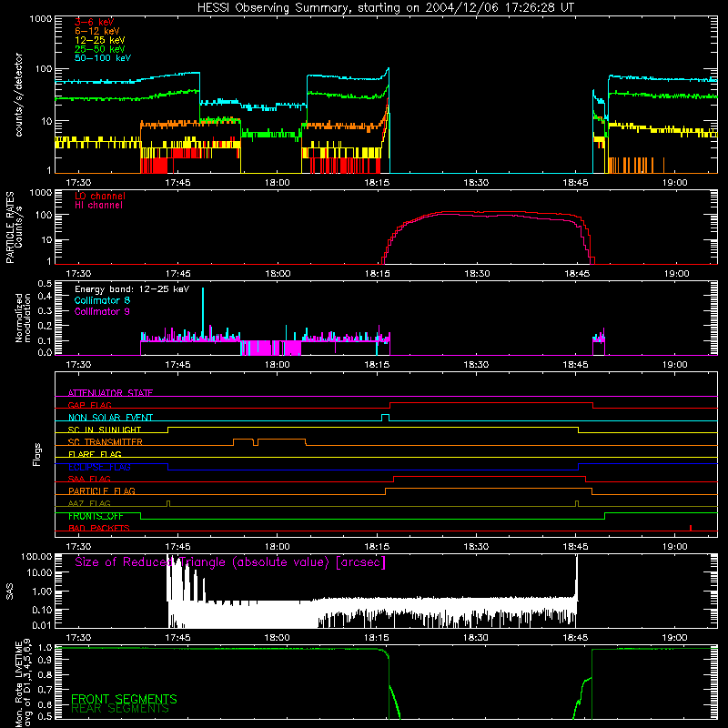Select the orange 6-12 keV legend label
The height and width of the screenshot is (728, 728).
point(96,31)
